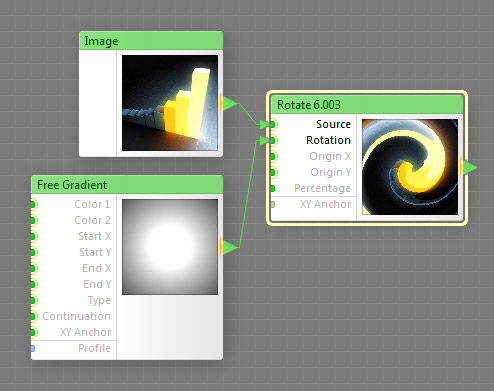
Task: Click the Percentage input connector
Action: click(x=273, y=188)
